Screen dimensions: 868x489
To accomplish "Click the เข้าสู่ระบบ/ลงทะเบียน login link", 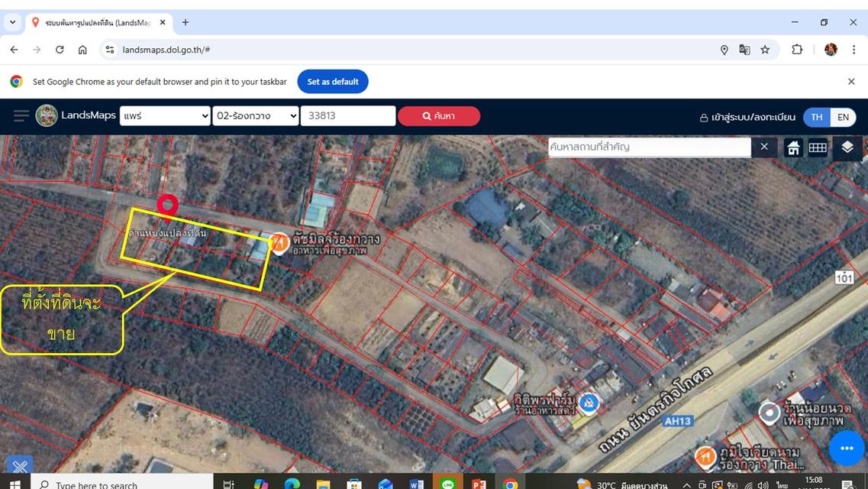I will point(747,118).
